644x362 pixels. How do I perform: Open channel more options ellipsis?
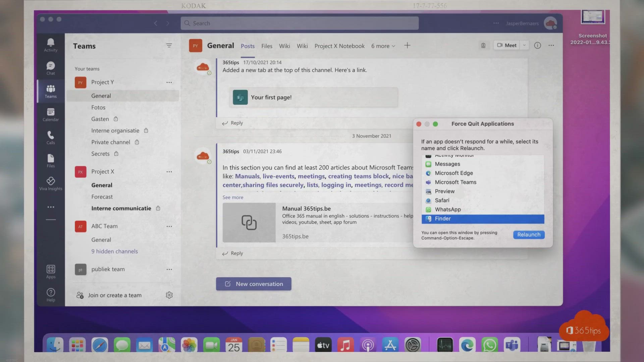[551, 45]
